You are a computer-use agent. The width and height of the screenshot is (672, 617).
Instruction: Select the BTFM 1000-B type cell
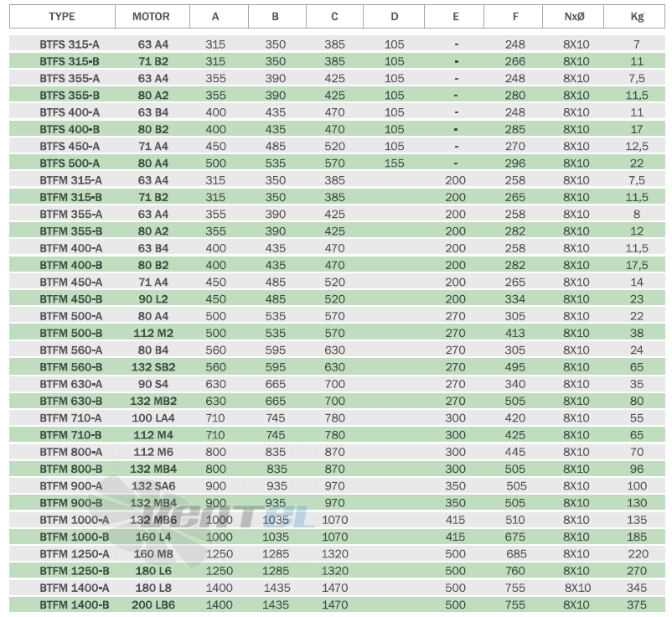pyautogui.click(x=74, y=537)
